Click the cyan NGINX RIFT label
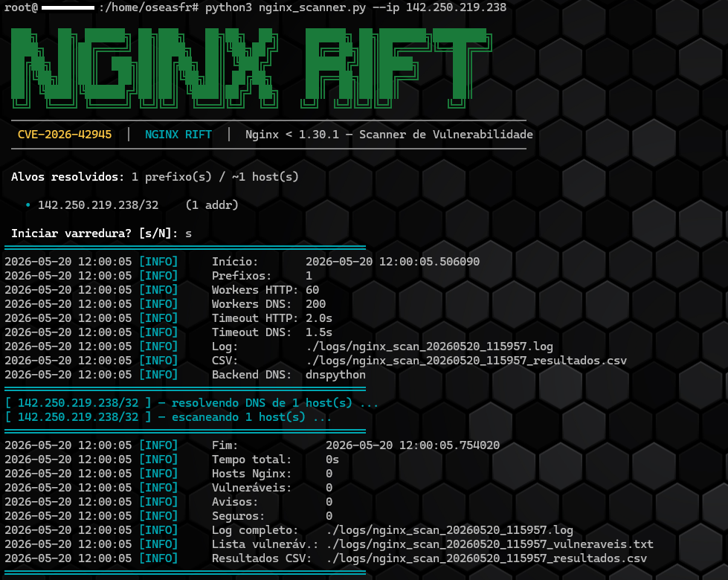Screen dimensions: 728x580 (178, 135)
